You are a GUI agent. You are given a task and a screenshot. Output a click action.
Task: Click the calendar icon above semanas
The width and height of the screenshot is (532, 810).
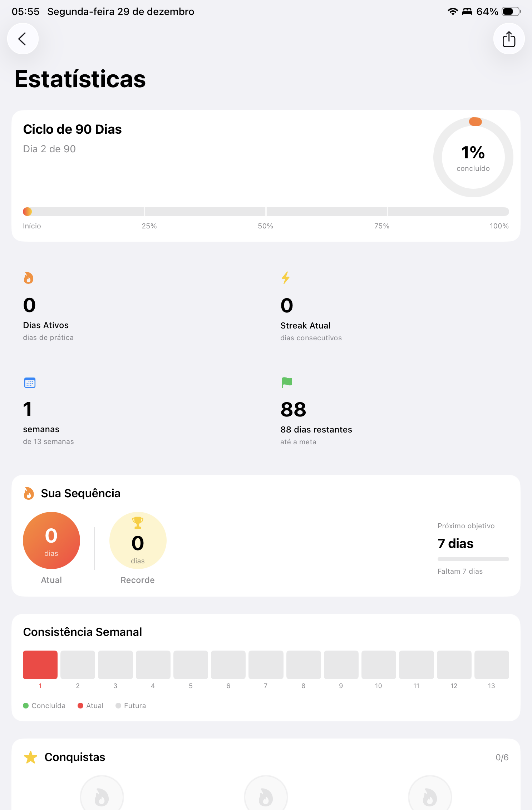pos(30,382)
